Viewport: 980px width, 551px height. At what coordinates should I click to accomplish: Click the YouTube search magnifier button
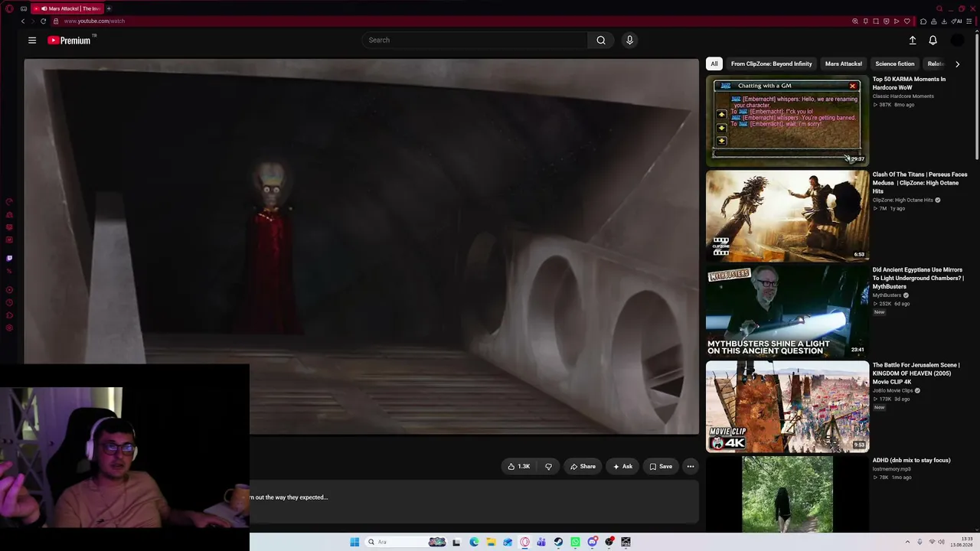601,41
